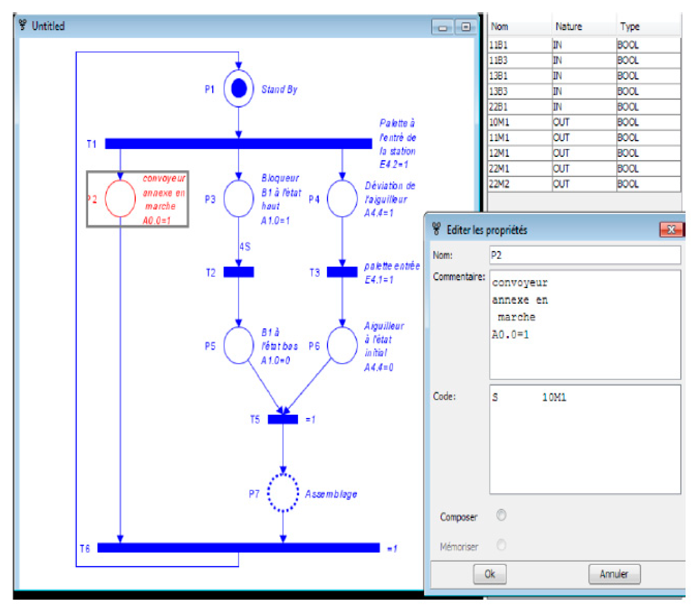Click inside the Commentaire text area
Viewport: 700px width, 614px height.
coord(584,324)
